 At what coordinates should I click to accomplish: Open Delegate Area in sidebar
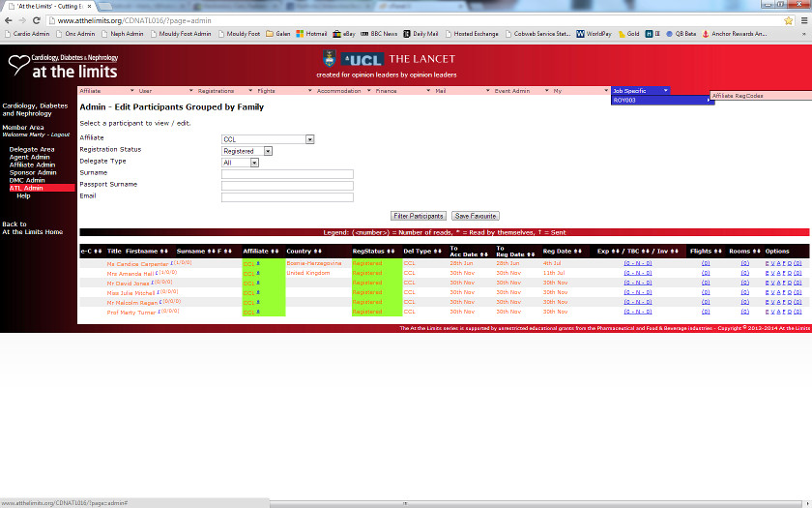pos(32,149)
